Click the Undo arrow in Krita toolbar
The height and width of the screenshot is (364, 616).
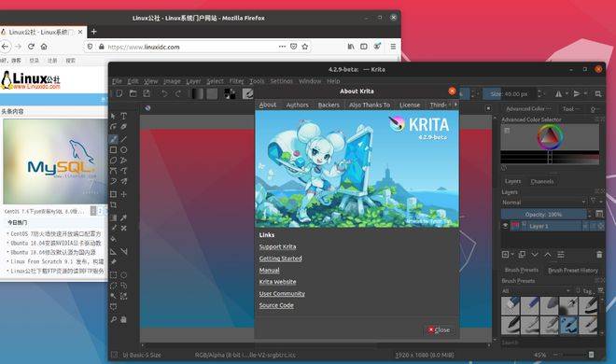[164, 93]
